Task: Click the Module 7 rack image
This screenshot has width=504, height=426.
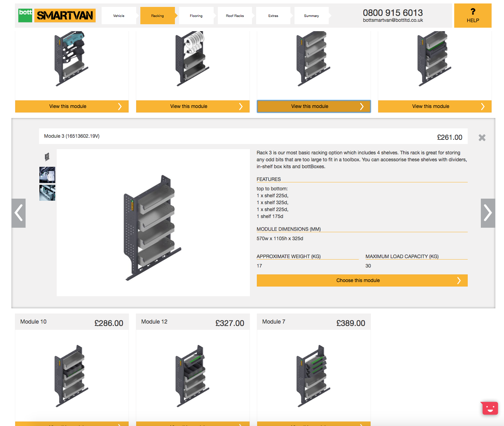Action: coord(314,375)
